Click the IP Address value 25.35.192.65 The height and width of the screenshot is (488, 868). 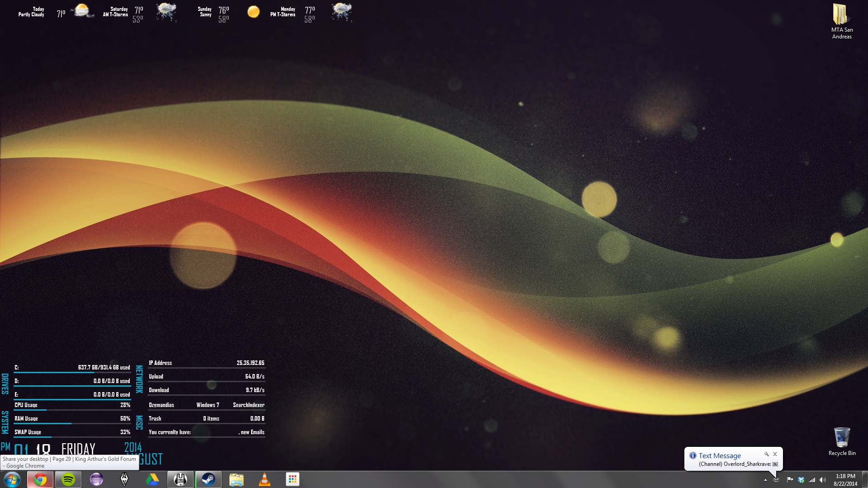click(251, 363)
